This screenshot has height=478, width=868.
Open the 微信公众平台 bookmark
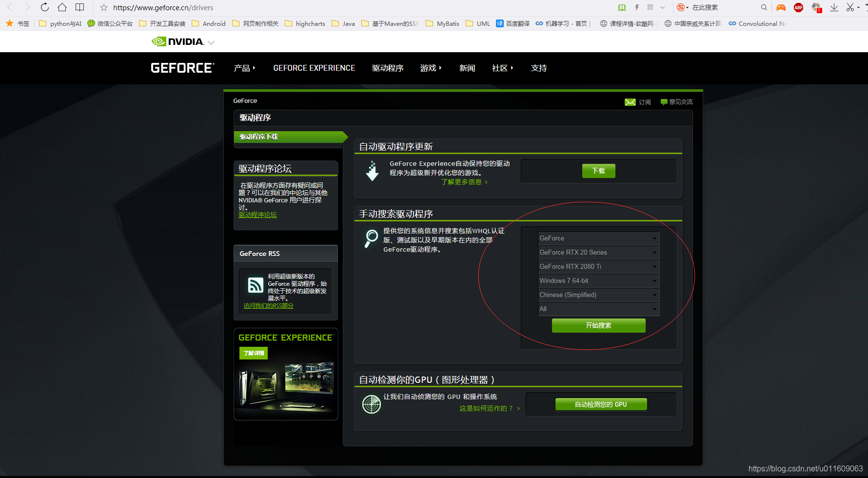110,23
